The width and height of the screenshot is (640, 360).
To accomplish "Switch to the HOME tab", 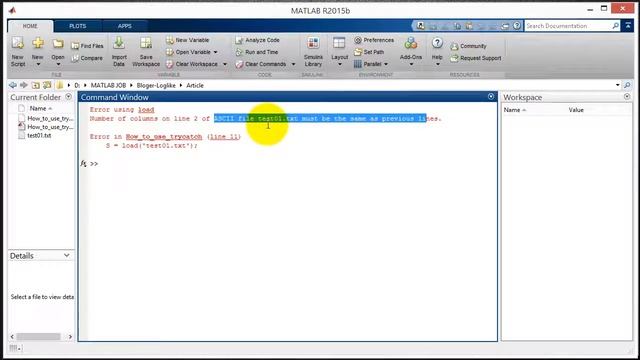I will pyautogui.click(x=30, y=26).
